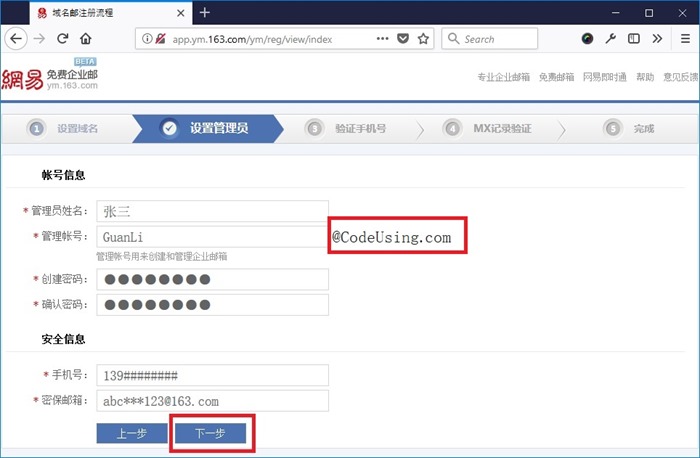The height and width of the screenshot is (458, 700).
Task: Open the browser home page icon
Action: coord(86,39)
